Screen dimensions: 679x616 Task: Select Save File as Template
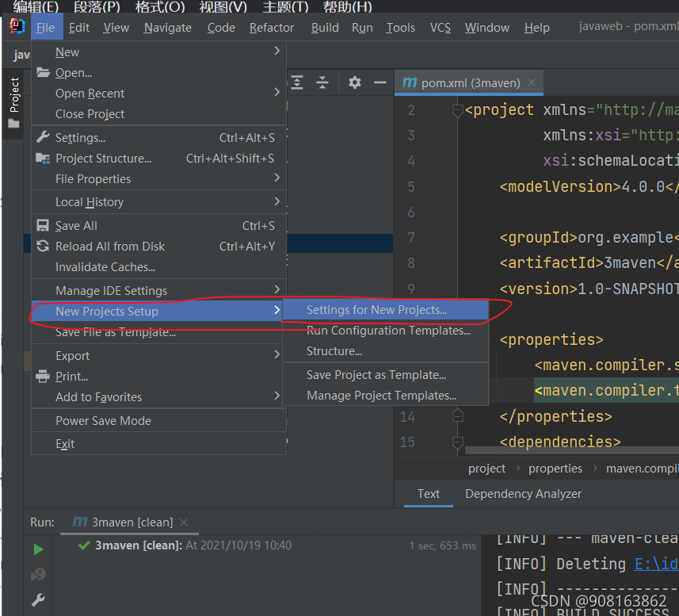click(158, 332)
